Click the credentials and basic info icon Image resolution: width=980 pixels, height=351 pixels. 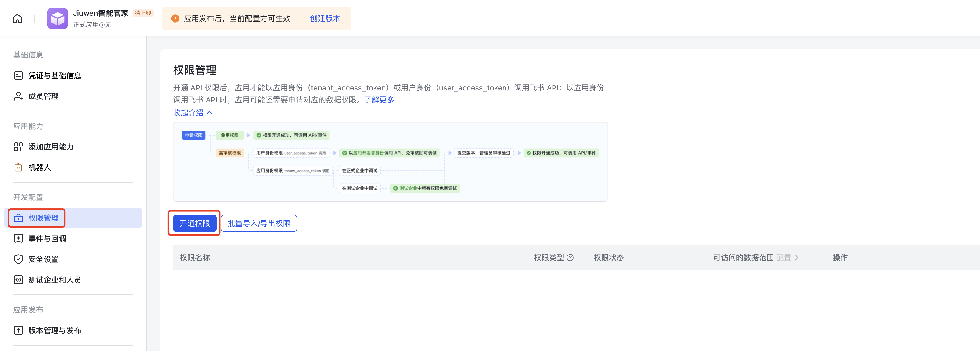click(18, 76)
